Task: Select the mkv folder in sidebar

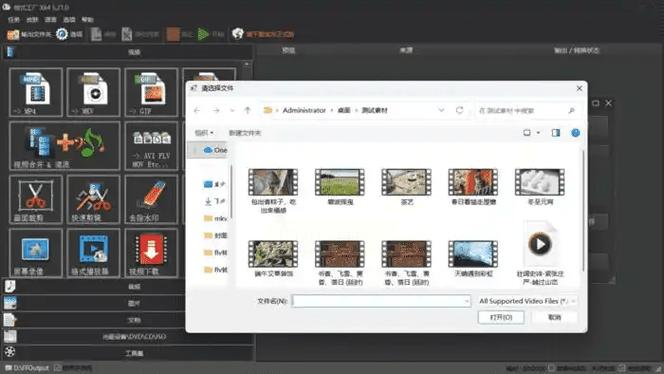Action: click(215, 218)
